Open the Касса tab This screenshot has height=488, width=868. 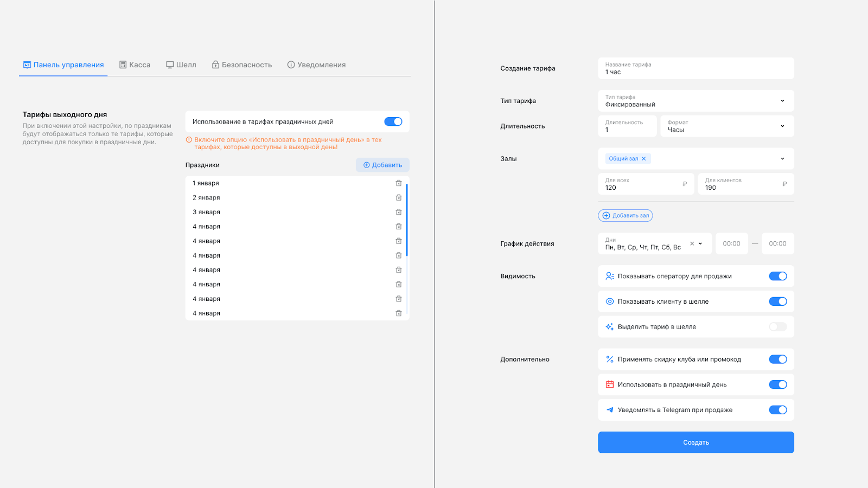click(x=135, y=65)
